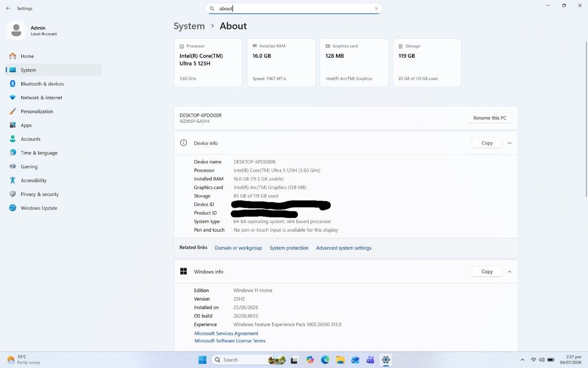The image size is (588, 368).
Task: Open the Domain or workgroup link
Action: point(238,248)
